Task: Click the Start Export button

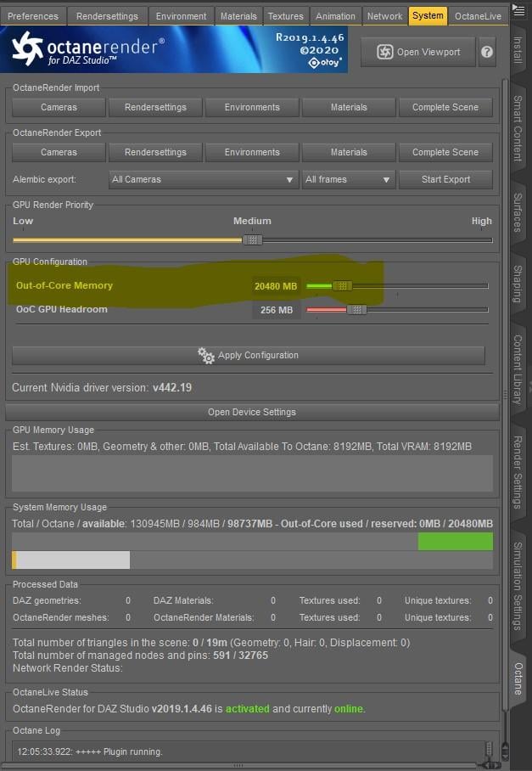Action: [x=445, y=179]
